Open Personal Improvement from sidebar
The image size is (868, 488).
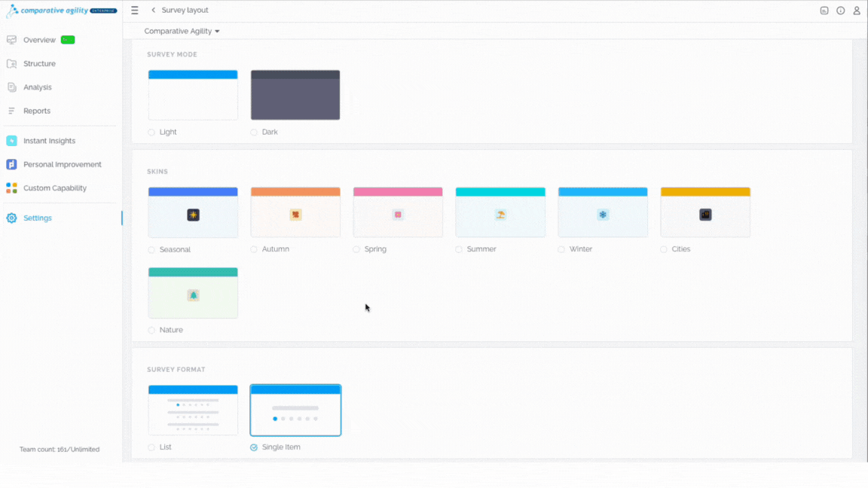pyautogui.click(x=61, y=164)
